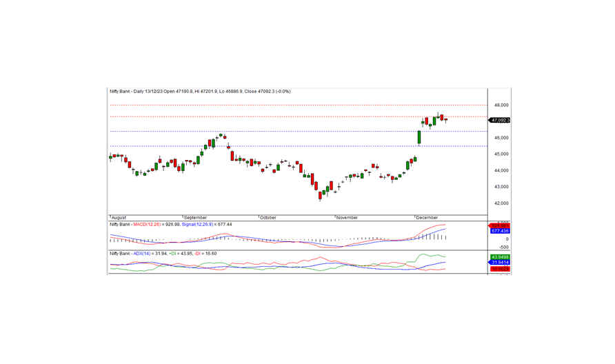Select the 42,000 price axis label
Viewport: 615px width, 364px height.
coord(501,203)
